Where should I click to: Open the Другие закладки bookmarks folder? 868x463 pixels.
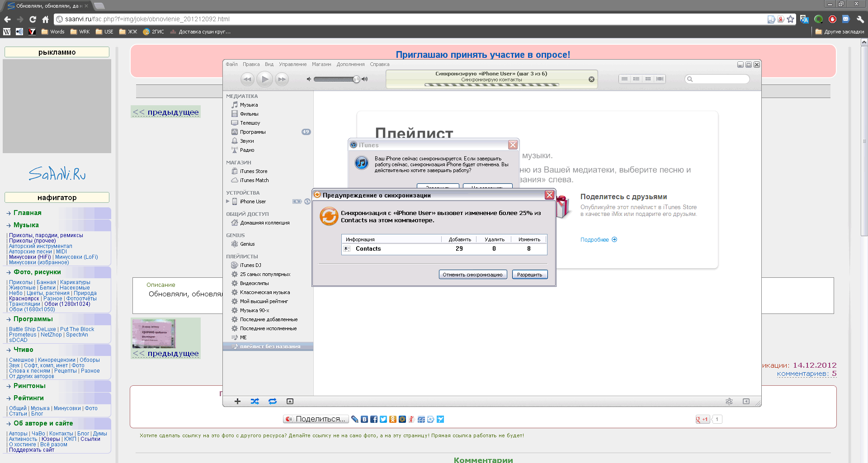pyautogui.click(x=840, y=32)
